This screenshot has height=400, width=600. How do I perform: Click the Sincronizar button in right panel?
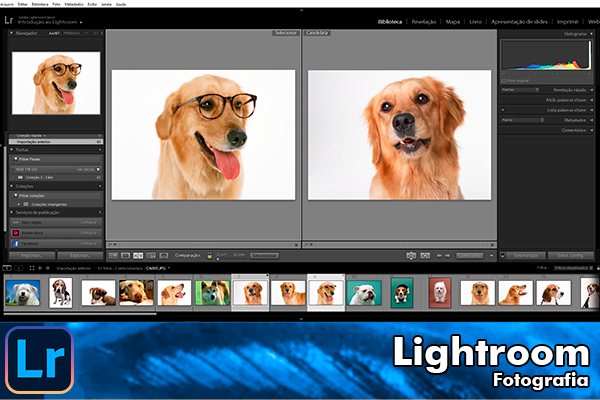coord(525,255)
